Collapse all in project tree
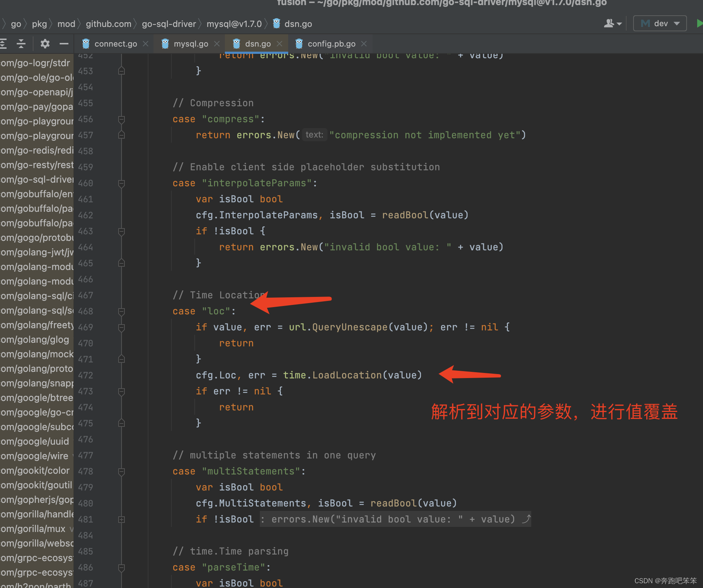Viewport: 703px width, 588px height. 21,44
